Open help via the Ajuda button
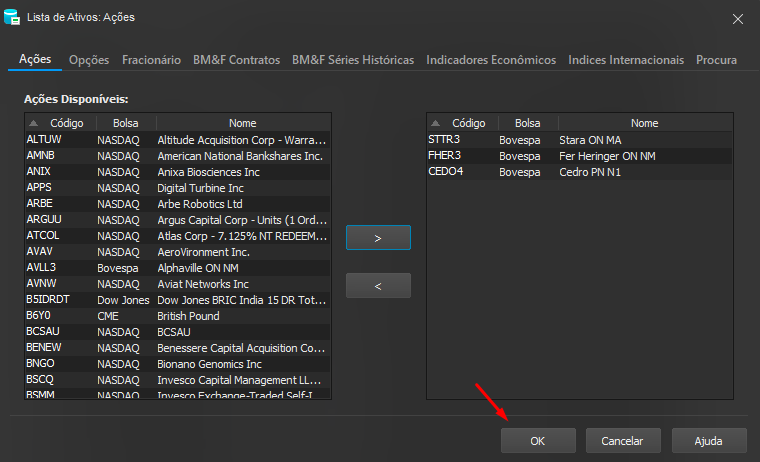Viewport: 760px width, 462px height. click(x=709, y=441)
